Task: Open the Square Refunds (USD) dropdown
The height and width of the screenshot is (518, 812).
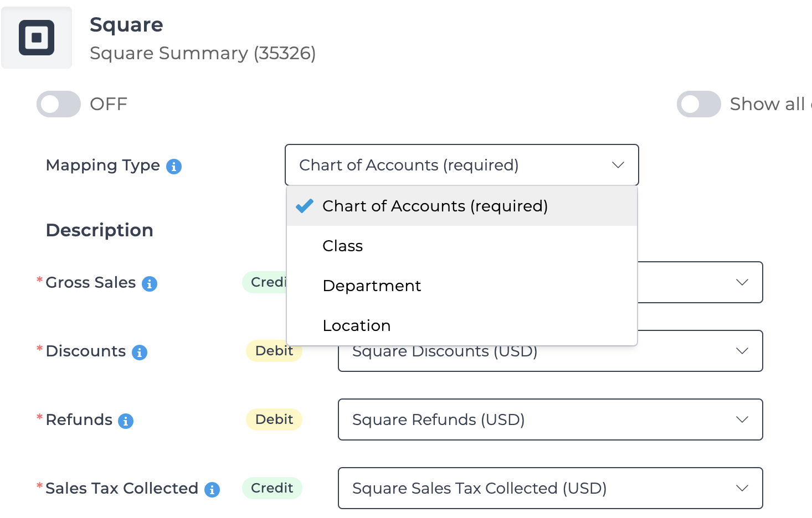Action: (x=551, y=419)
